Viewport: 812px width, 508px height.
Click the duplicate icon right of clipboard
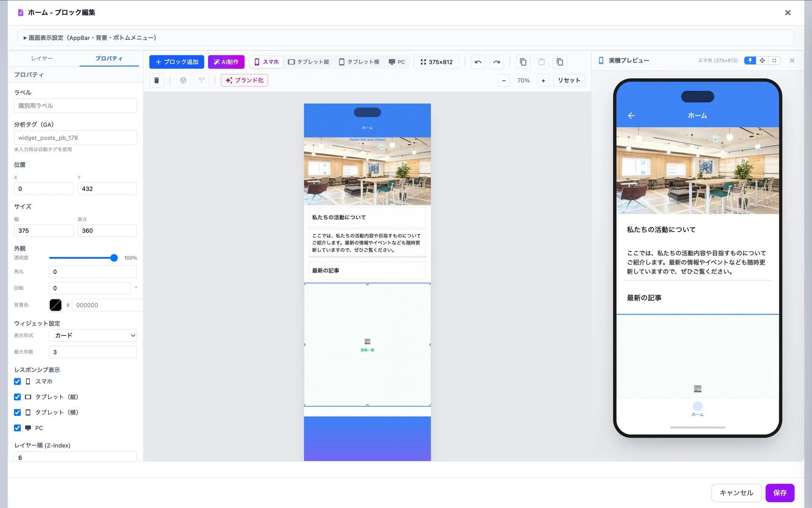tap(560, 62)
